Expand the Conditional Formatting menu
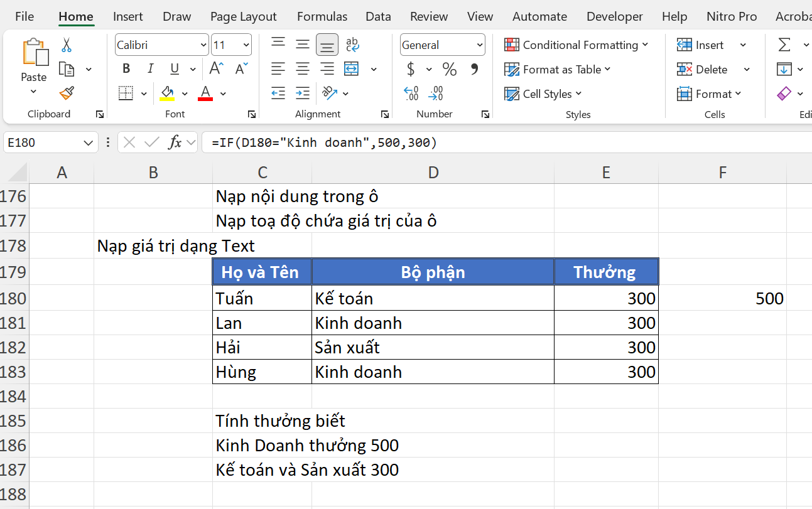 pyautogui.click(x=577, y=45)
